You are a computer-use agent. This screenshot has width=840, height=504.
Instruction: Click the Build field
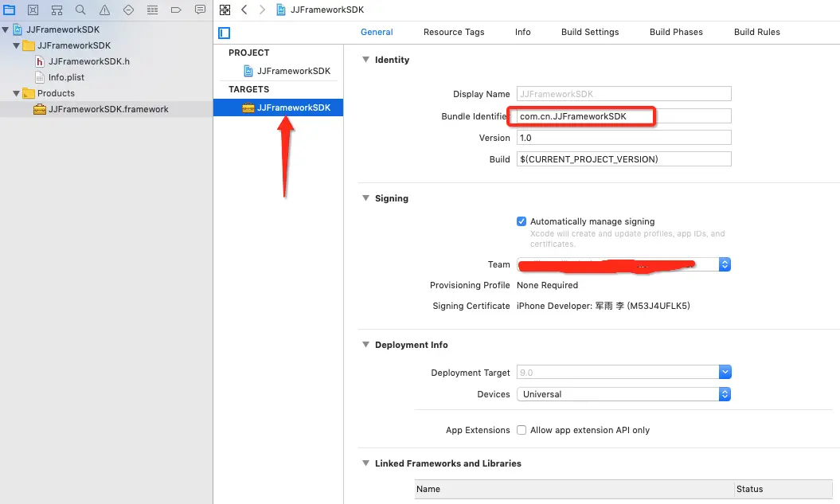click(623, 159)
